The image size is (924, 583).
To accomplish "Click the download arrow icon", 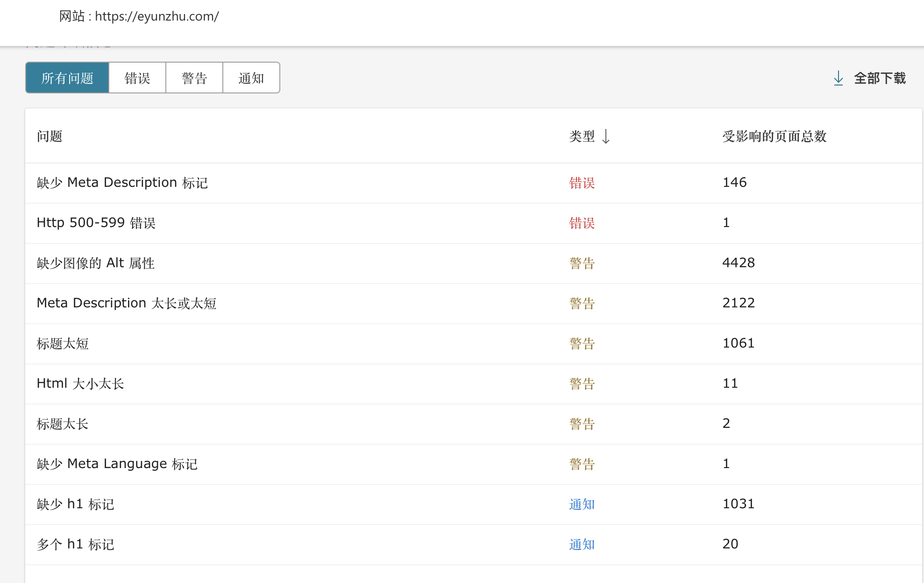I will click(x=839, y=78).
